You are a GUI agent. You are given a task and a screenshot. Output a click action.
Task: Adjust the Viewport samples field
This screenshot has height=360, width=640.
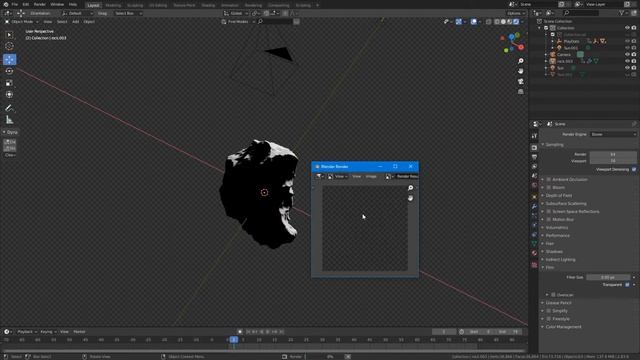(x=613, y=161)
